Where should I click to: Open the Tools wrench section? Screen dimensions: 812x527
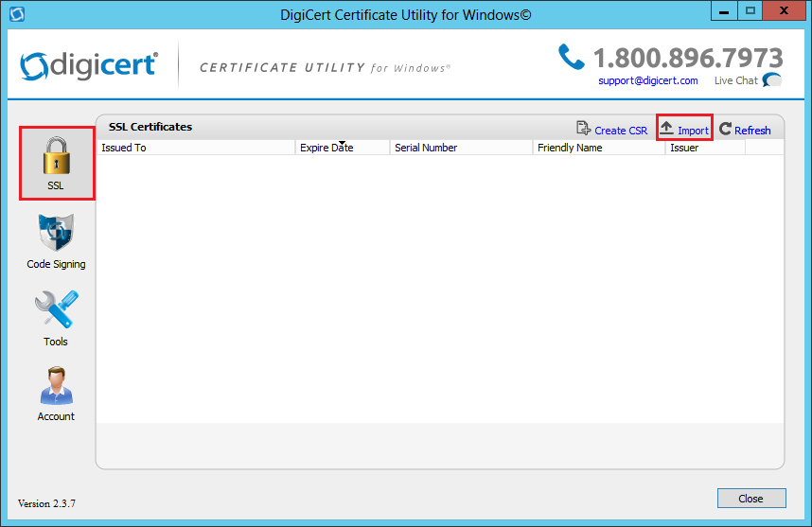click(56, 310)
